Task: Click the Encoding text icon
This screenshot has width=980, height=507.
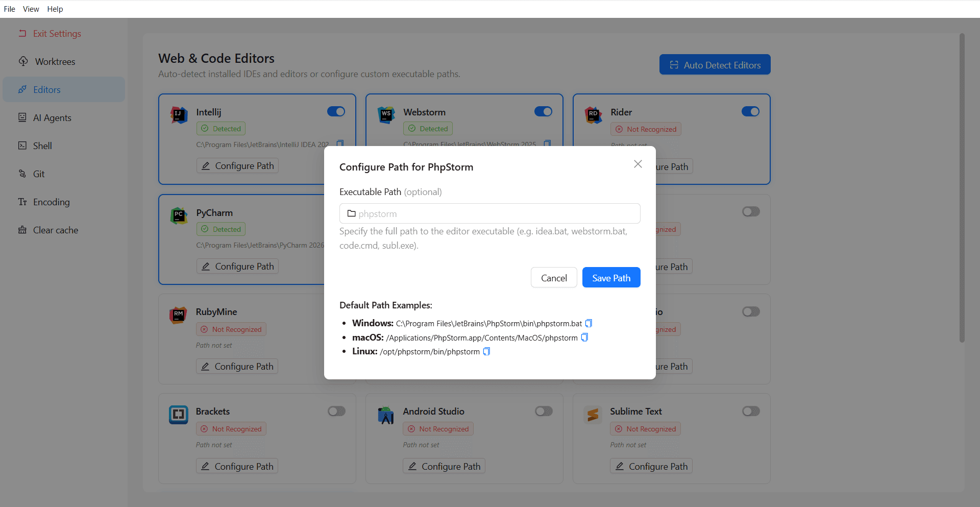Action: pos(22,202)
